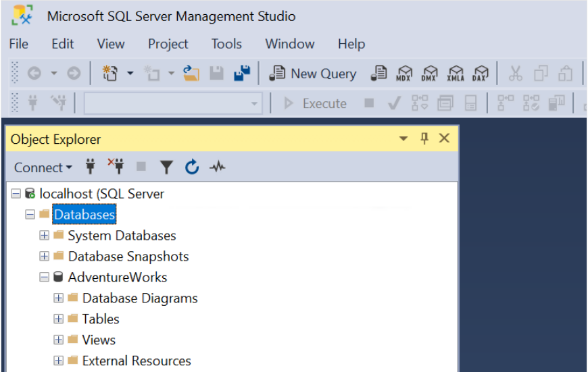Open the Window menu
Image resolution: width=588 pixels, height=372 pixels.
(290, 44)
